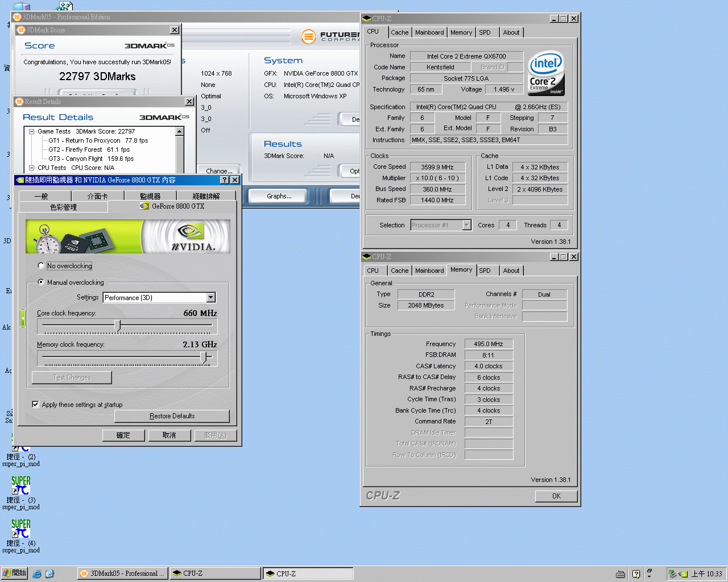Collapse the Game Tests tree node
The image size is (728, 582).
[x=32, y=131]
